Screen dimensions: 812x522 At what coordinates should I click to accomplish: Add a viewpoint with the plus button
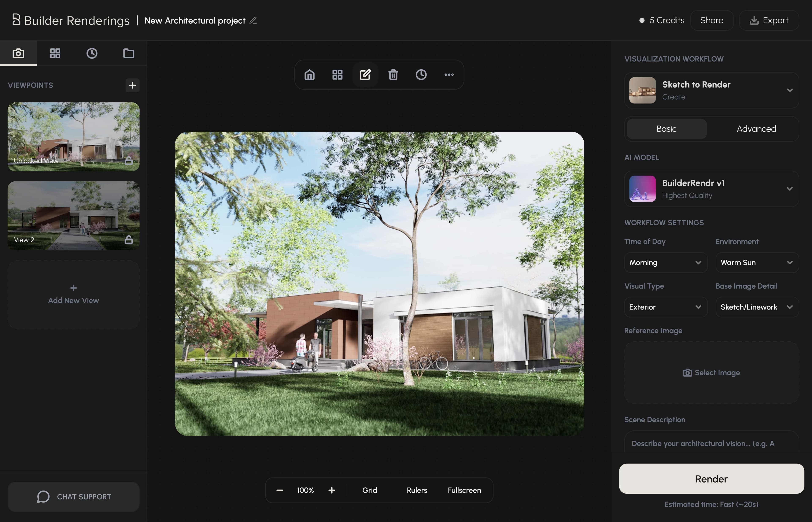point(132,85)
